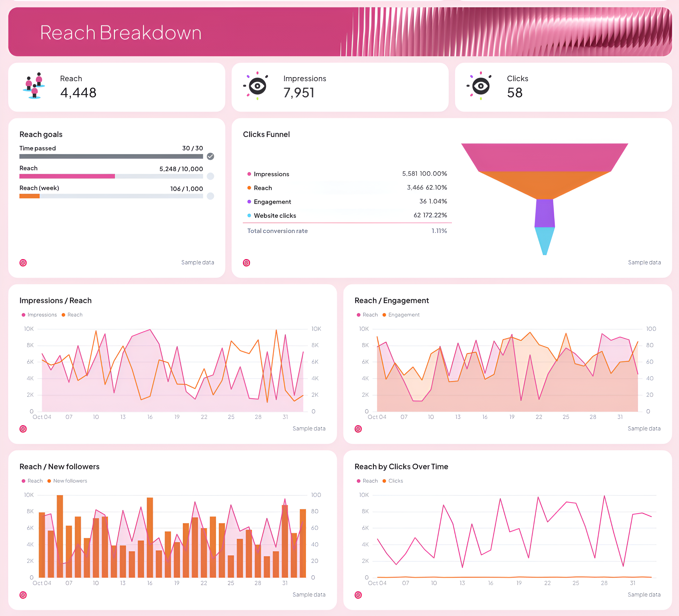Click the Instagram icon under the Impressions / Reach chart
Viewport: 679px width, 616px height.
click(x=23, y=429)
